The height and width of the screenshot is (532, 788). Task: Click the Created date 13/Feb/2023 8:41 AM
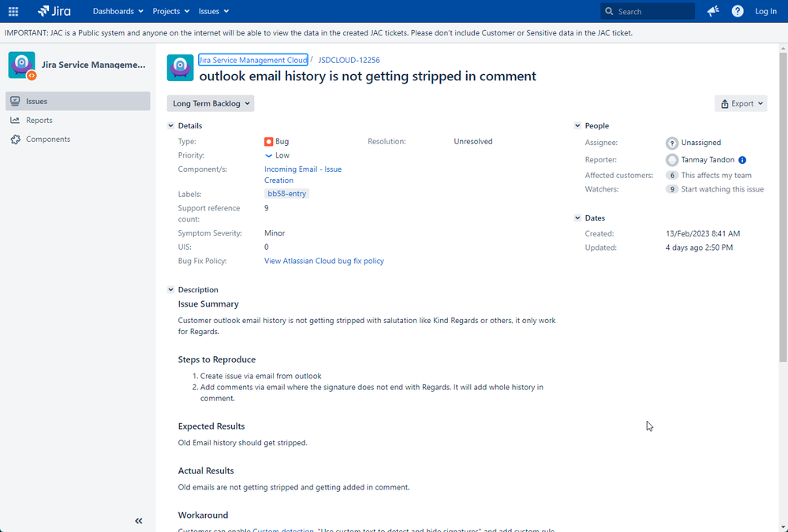[703, 233]
